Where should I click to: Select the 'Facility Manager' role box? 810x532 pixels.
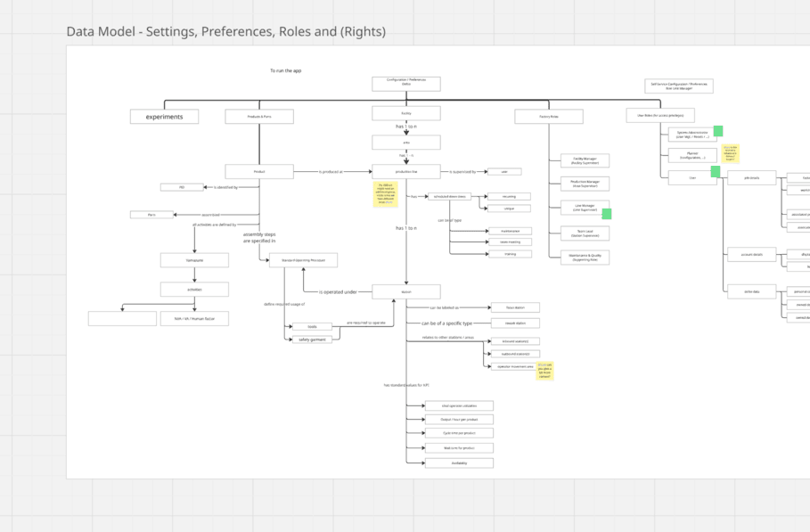[x=585, y=160]
